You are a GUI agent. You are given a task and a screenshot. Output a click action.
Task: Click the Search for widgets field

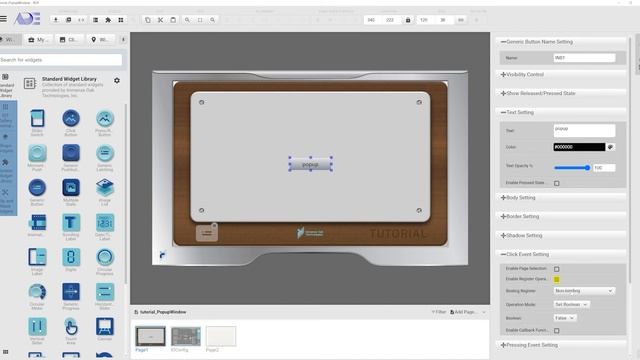pos(60,60)
